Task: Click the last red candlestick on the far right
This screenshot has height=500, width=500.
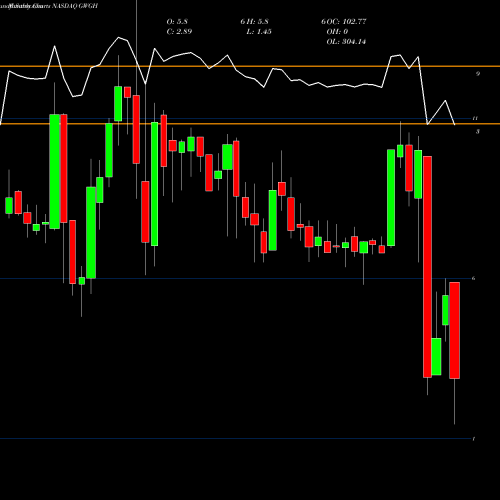Action: 454,330
